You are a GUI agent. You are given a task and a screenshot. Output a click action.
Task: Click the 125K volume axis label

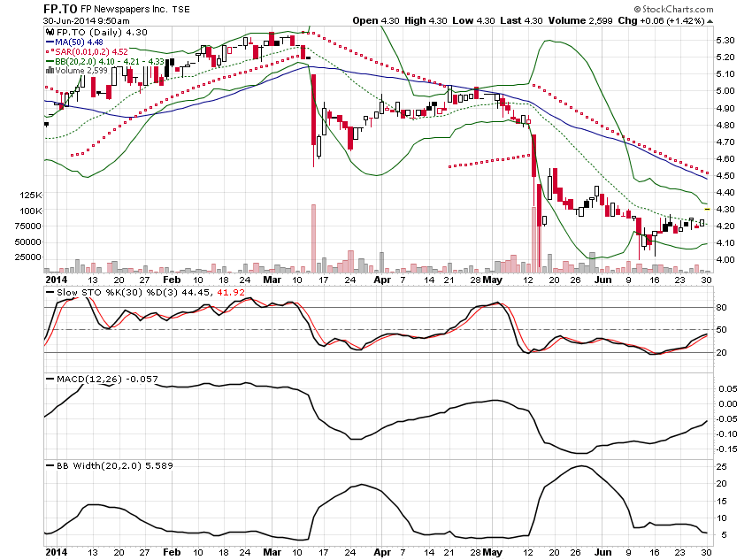click(x=31, y=196)
